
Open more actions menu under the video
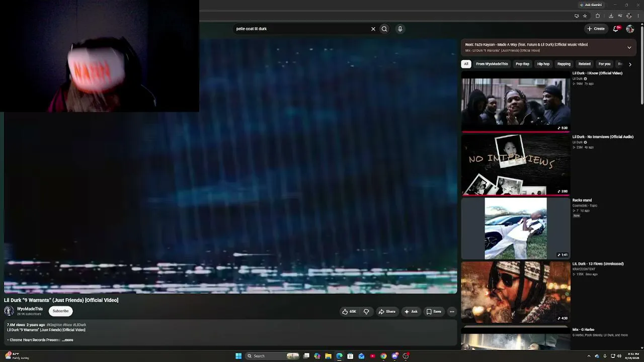[452, 312]
